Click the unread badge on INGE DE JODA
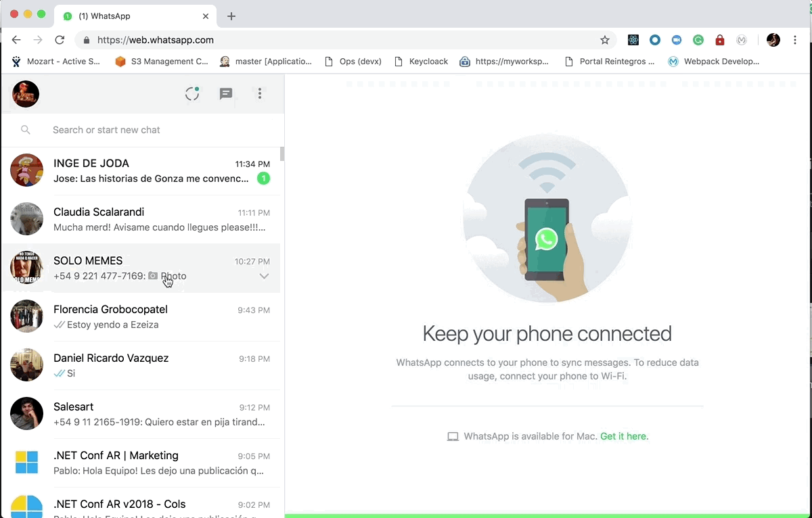 pos(263,179)
